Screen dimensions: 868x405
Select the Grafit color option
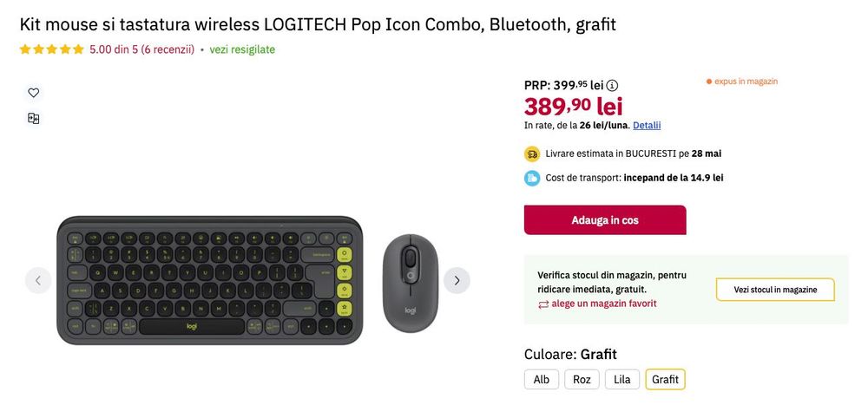(666, 380)
